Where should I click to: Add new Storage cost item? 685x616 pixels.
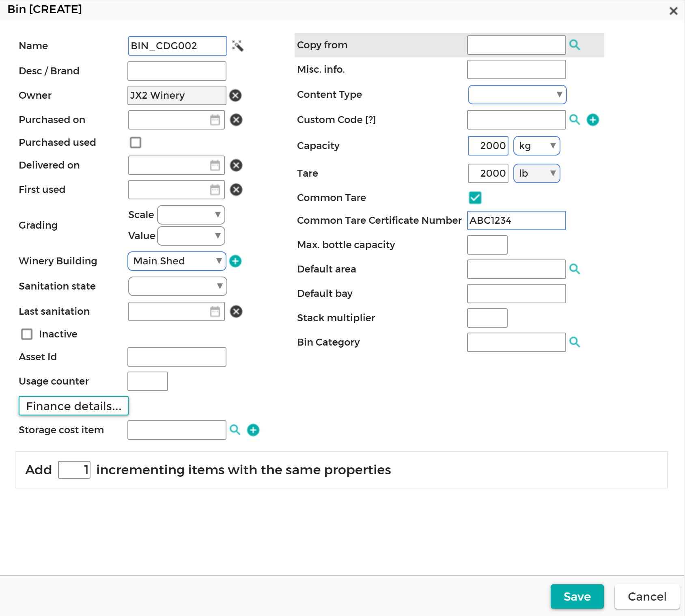253,430
